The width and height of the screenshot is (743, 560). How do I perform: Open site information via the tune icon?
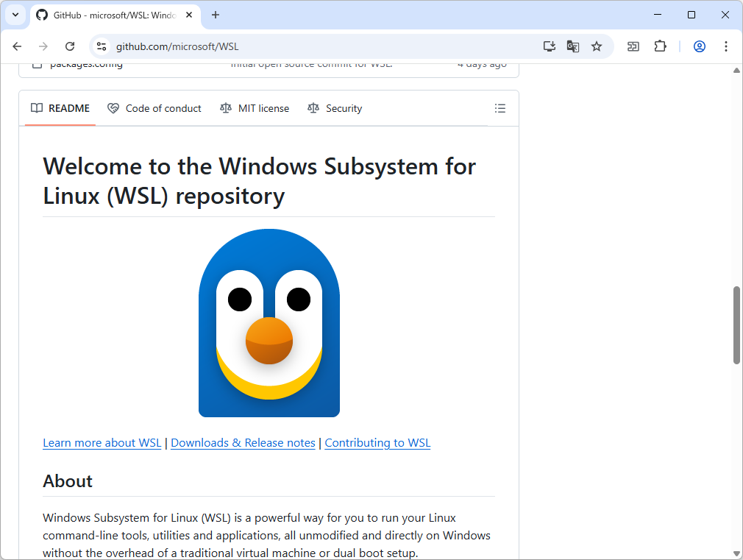click(99, 46)
